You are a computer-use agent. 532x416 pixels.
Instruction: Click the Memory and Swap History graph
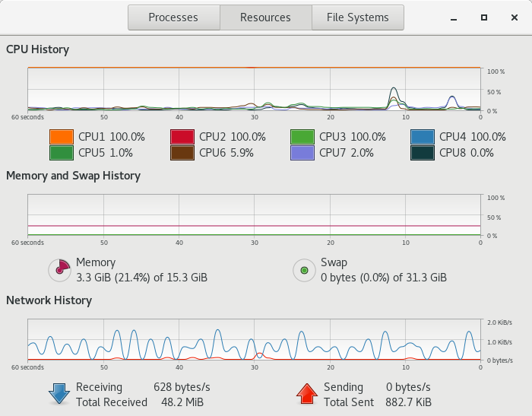pyautogui.click(x=254, y=215)
